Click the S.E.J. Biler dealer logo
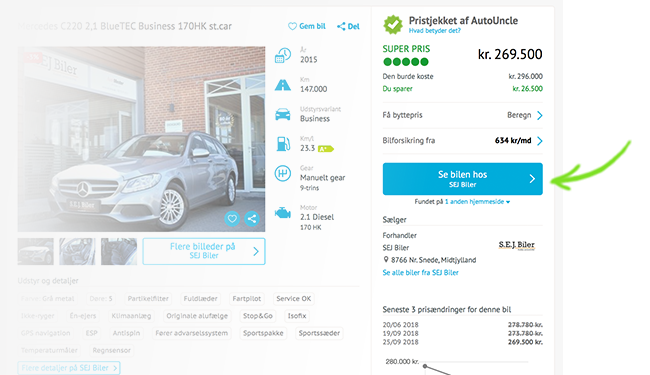Screen dimensions: 650x375 point(517,245)
